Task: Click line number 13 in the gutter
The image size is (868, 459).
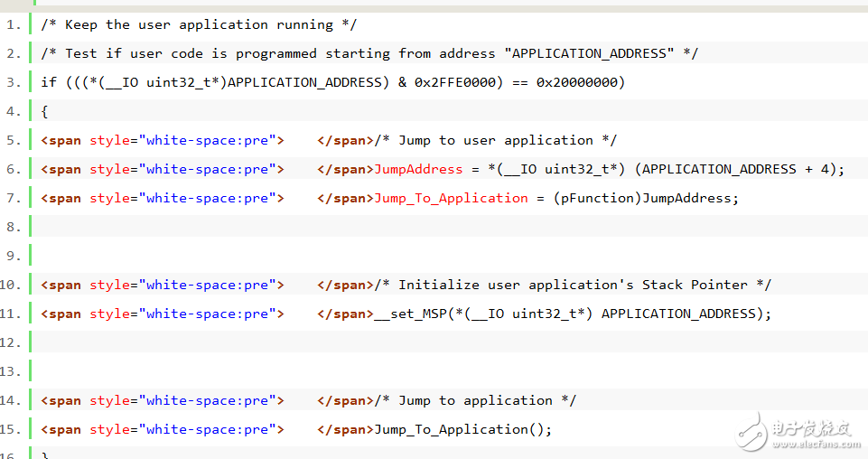Action: point(11,371)
